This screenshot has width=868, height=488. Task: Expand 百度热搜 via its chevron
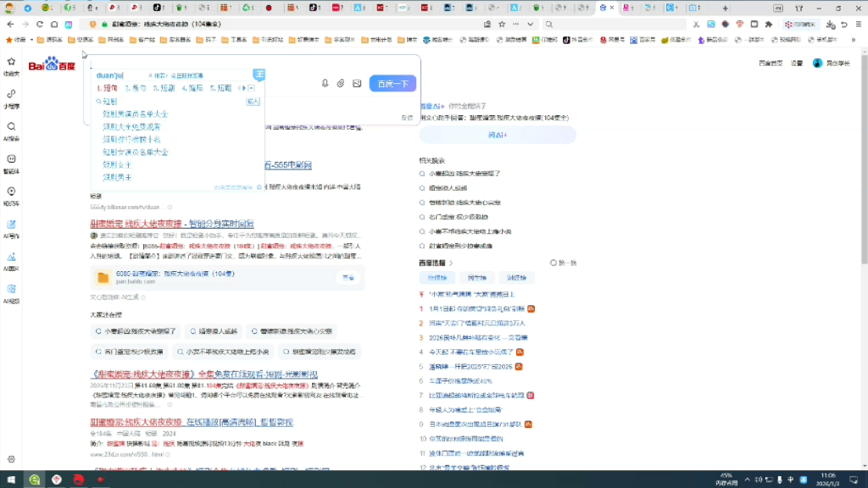(x=451, y=263)
